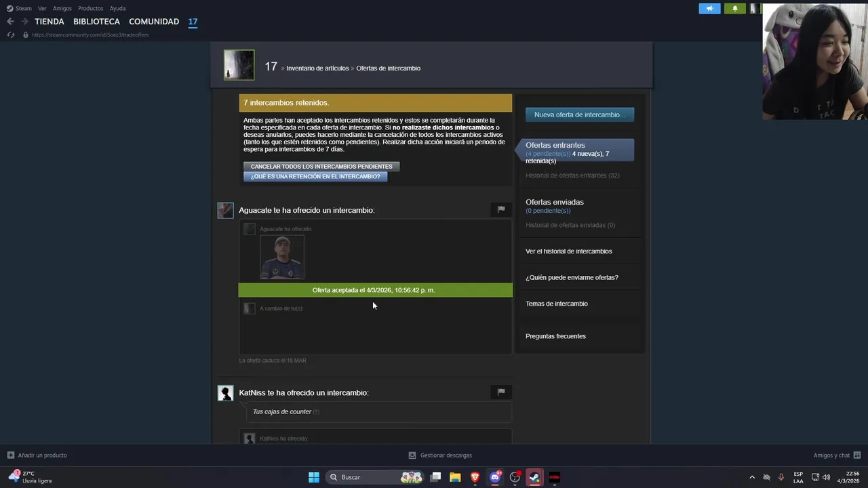Screen dimensions: 868x488
Task: Click the Steam logo menu
Action: pyautogui.click(x=19, y=8)
